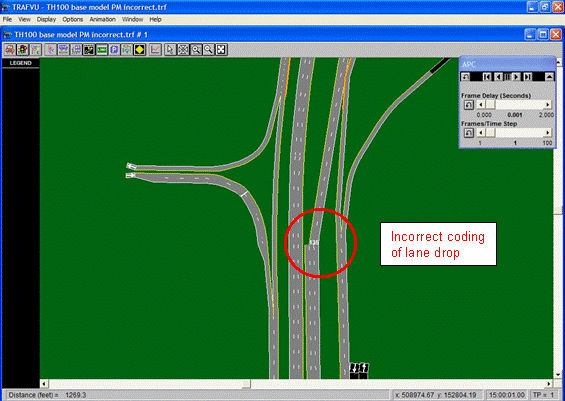This screenshot has width=565, height=401.
Task: Click horizontal scrollbar right arrow
Action: click(x=549, y=384)
